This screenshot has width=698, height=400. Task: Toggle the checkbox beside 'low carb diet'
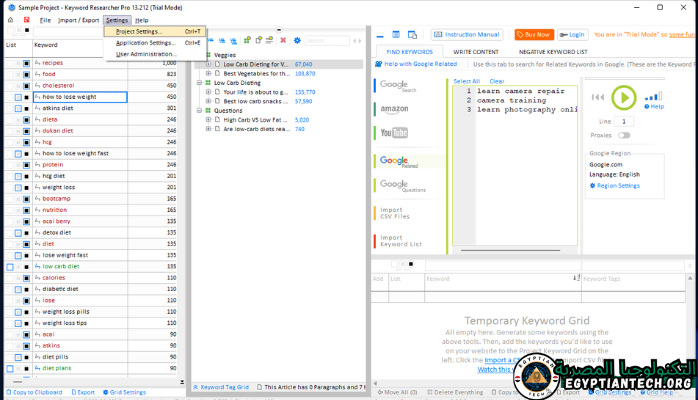pyautogui.click(x=10, y=267)
